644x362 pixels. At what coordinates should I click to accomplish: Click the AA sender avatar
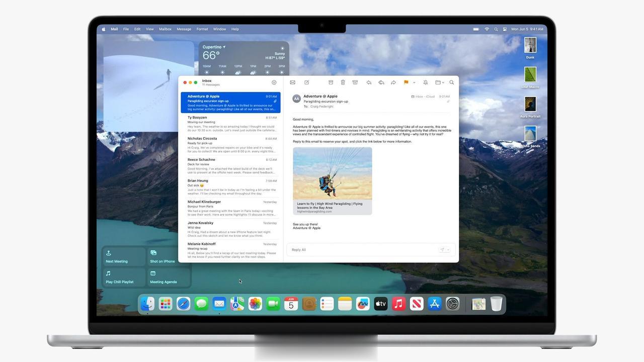coord(297,99)
